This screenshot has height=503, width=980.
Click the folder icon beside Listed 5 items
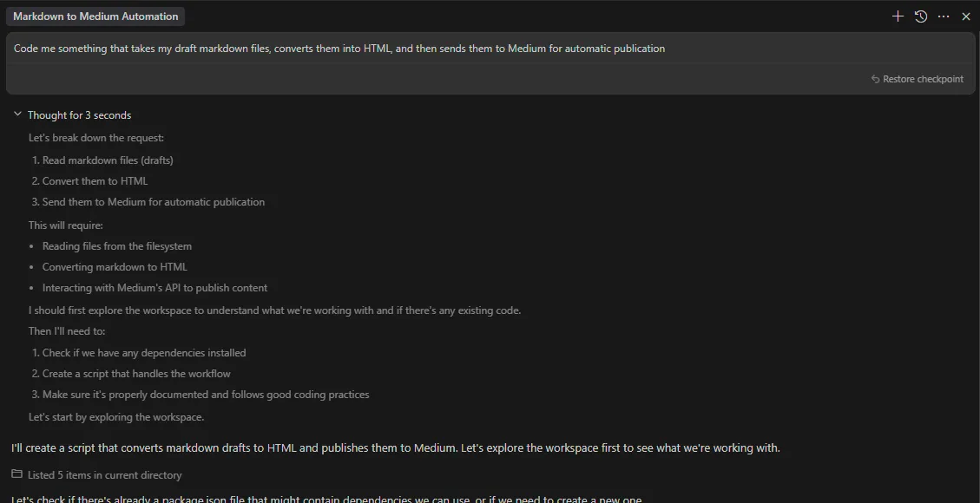coord(16,474)
